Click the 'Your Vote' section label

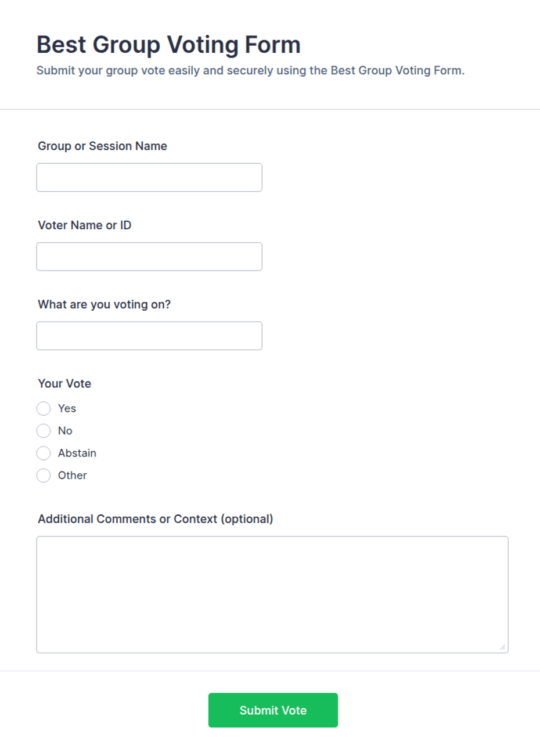(64, 384)
